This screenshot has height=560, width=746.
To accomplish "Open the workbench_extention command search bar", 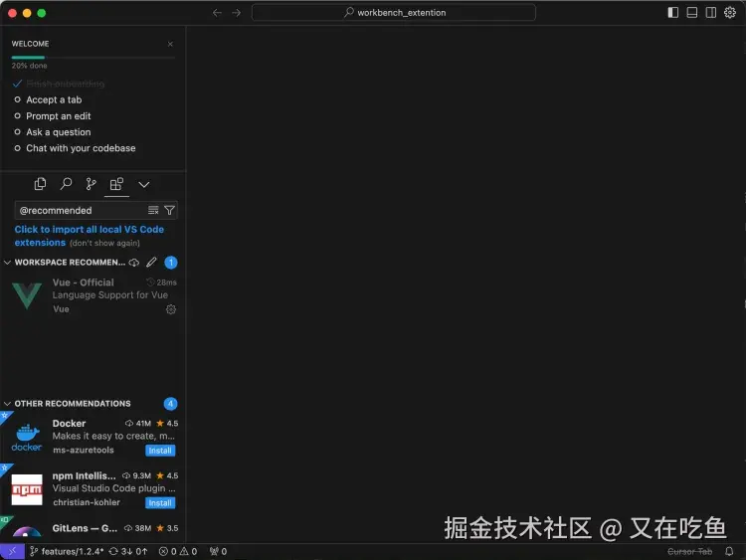I will 394,12.
